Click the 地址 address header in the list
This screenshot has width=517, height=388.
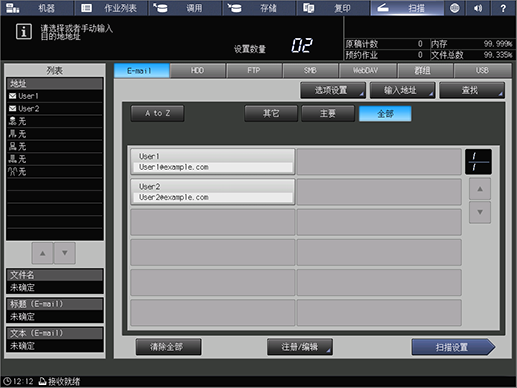[55, 83]
